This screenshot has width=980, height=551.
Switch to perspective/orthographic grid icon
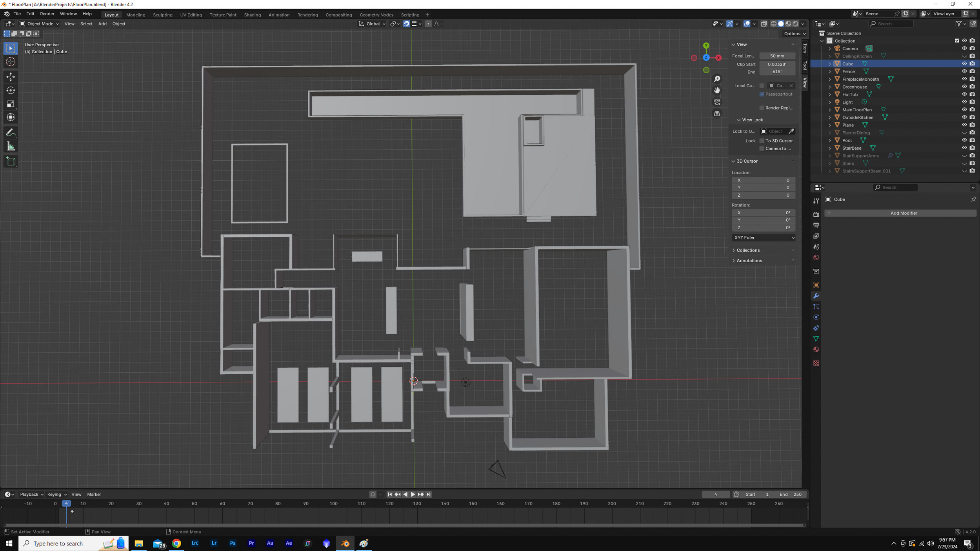pos(717,113)
